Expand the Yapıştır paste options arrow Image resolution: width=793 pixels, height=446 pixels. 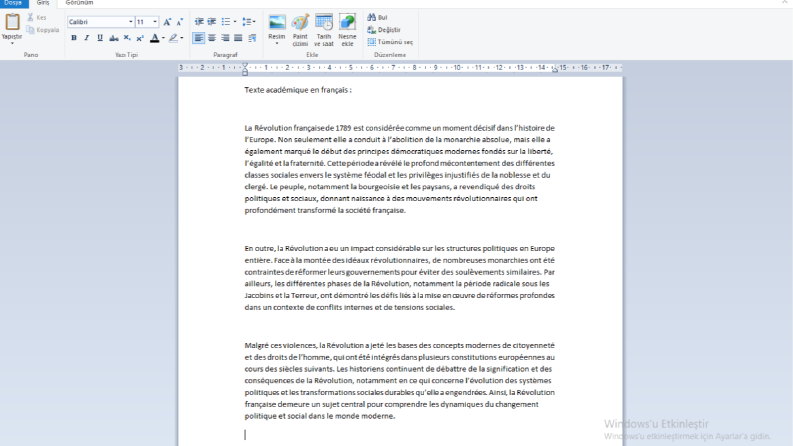point(12,43)
